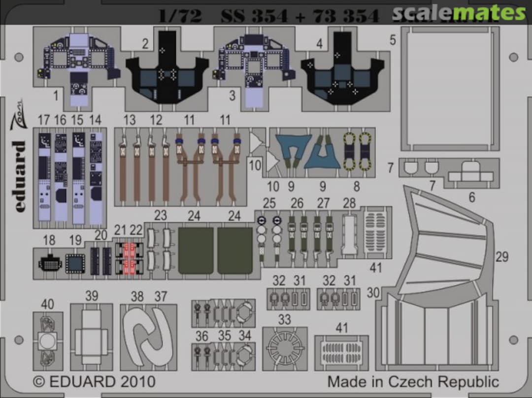Click the colored instrument panel part 3
This screenshot has width=532, height=398.
click(x=253, y=66)
